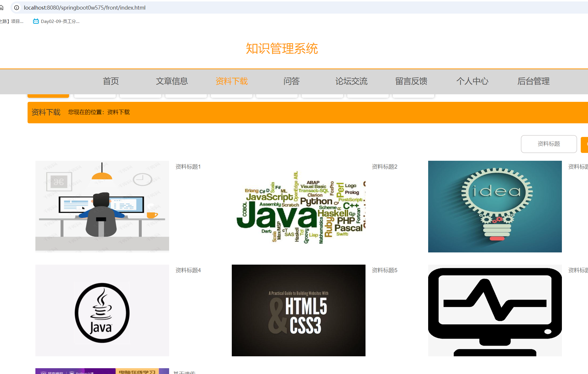Navigate to 论坛交流 section
This screenshot has height=374, width=588.
point(351,81)
